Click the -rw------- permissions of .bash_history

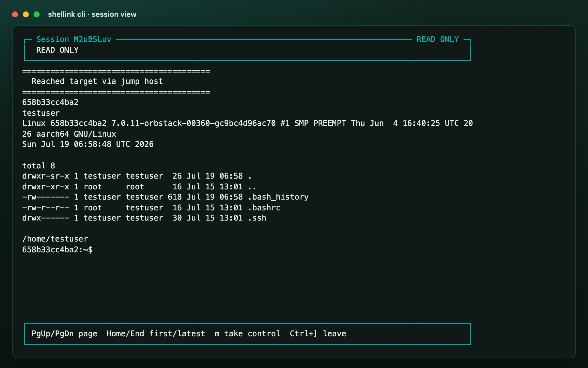[46, 197]
